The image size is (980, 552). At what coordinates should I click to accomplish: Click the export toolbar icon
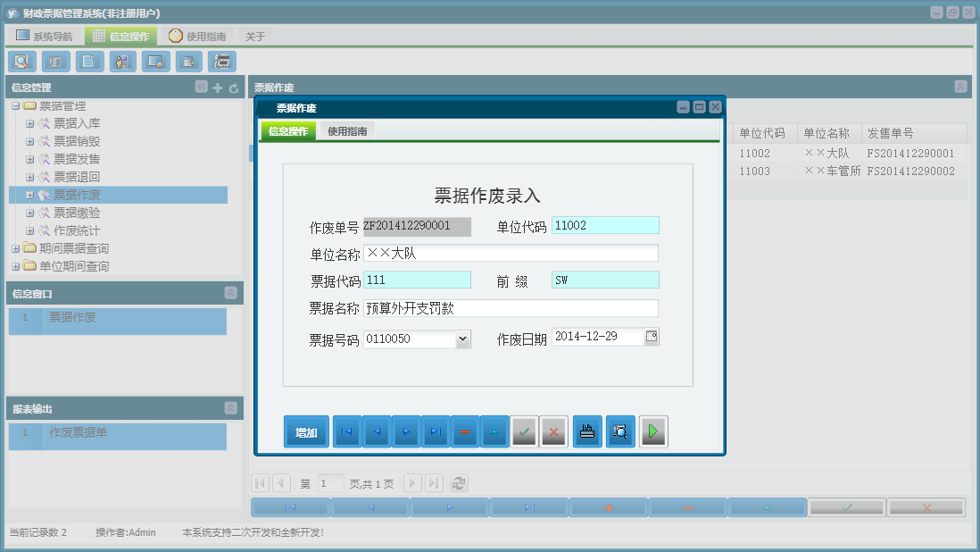pyautogui.click(x=189, y=61)
